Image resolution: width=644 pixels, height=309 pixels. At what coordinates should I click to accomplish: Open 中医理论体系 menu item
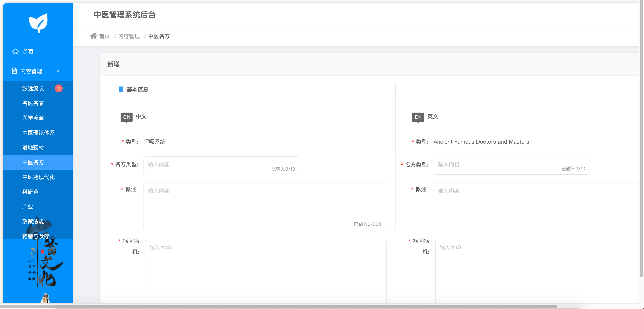click(x=38, y=133)
